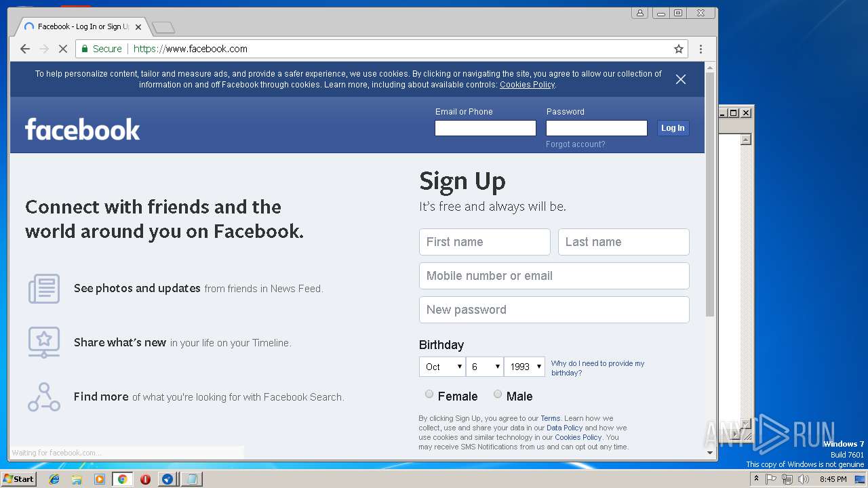
Task: Click the Sign Up heading
Action: coord(462,182)
